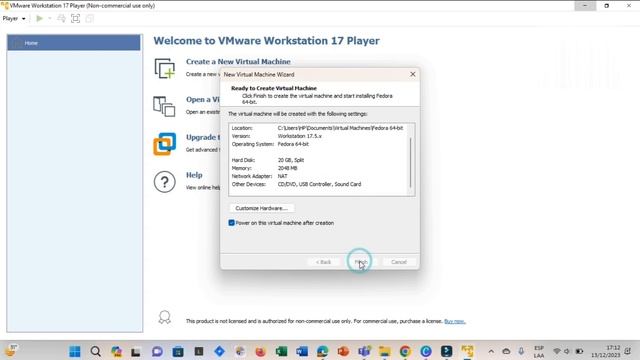Click the Wi-Fi network tray icon
640x360 pixels.
pos(556,351)
